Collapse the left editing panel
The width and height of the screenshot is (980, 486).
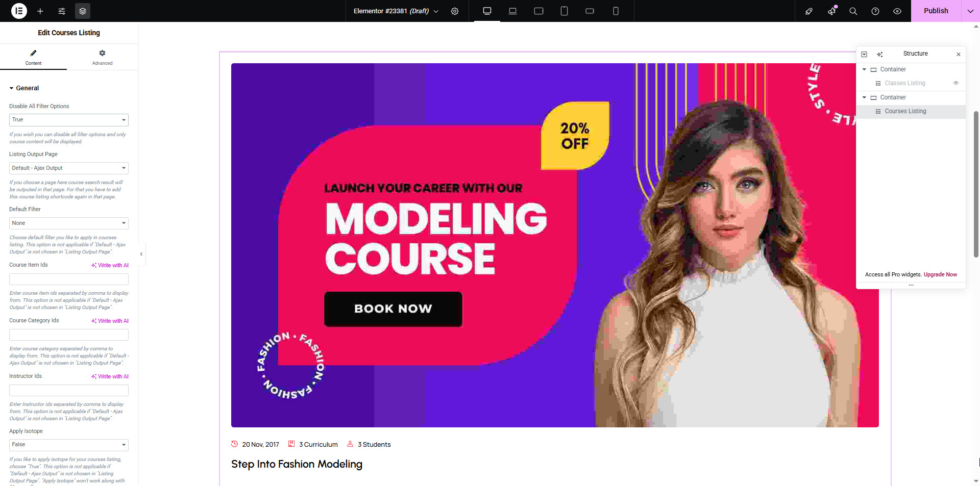click(141, 254)
